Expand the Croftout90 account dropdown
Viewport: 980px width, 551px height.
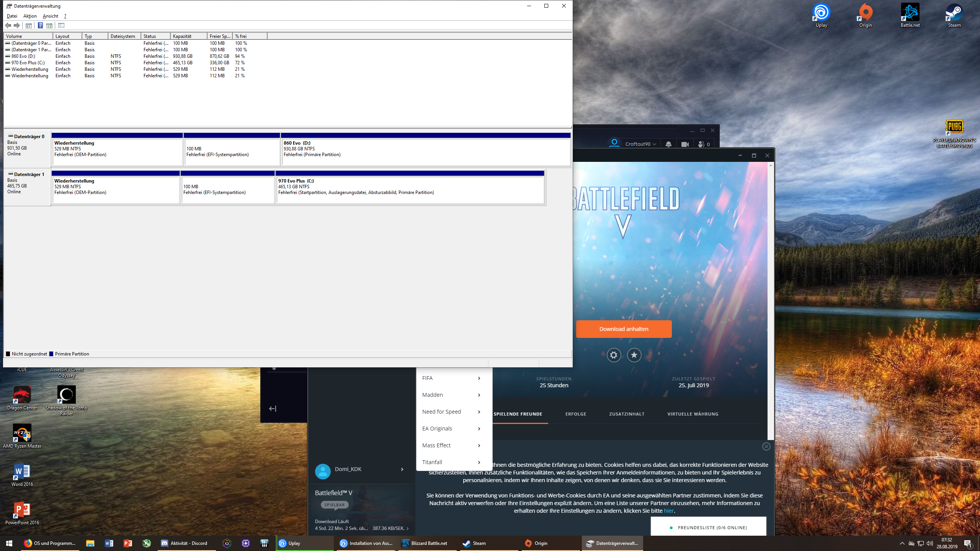pos(654,144)
